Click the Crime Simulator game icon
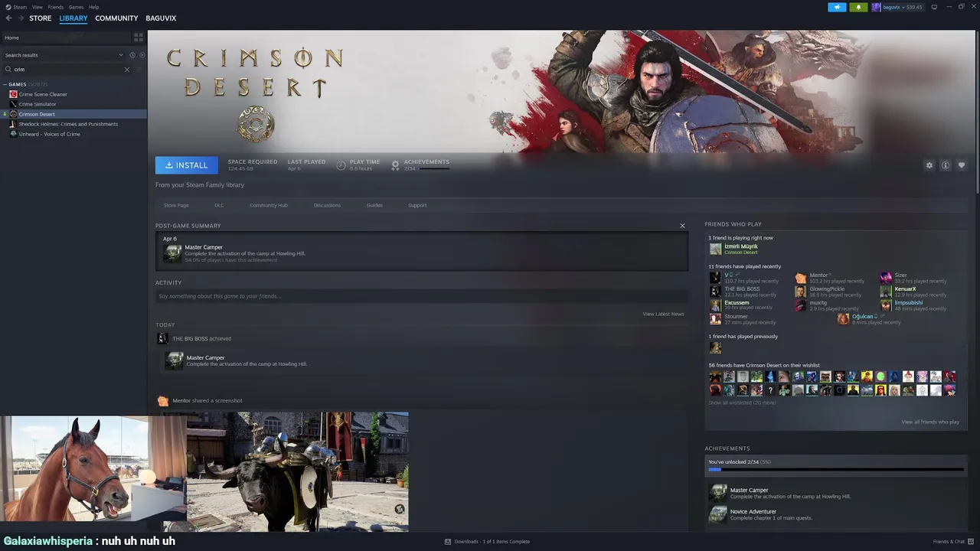The image size is (980, 551). [x=13, y=104]
